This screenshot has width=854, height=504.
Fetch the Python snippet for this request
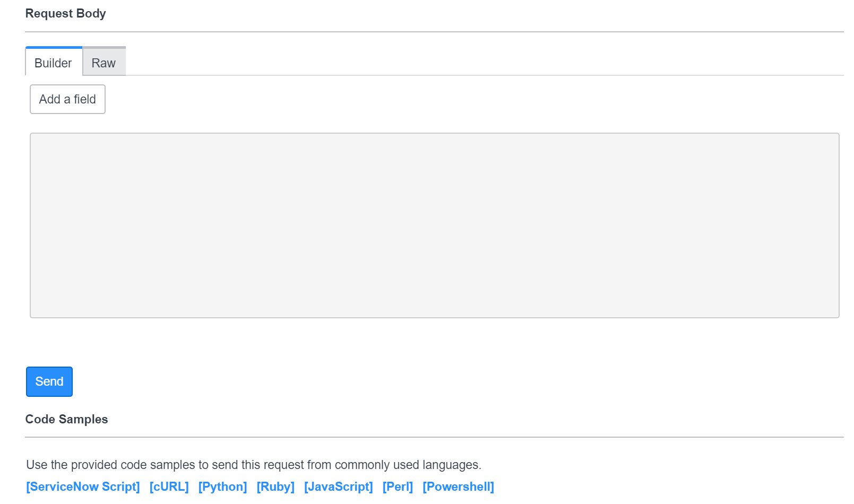(222, 486)
